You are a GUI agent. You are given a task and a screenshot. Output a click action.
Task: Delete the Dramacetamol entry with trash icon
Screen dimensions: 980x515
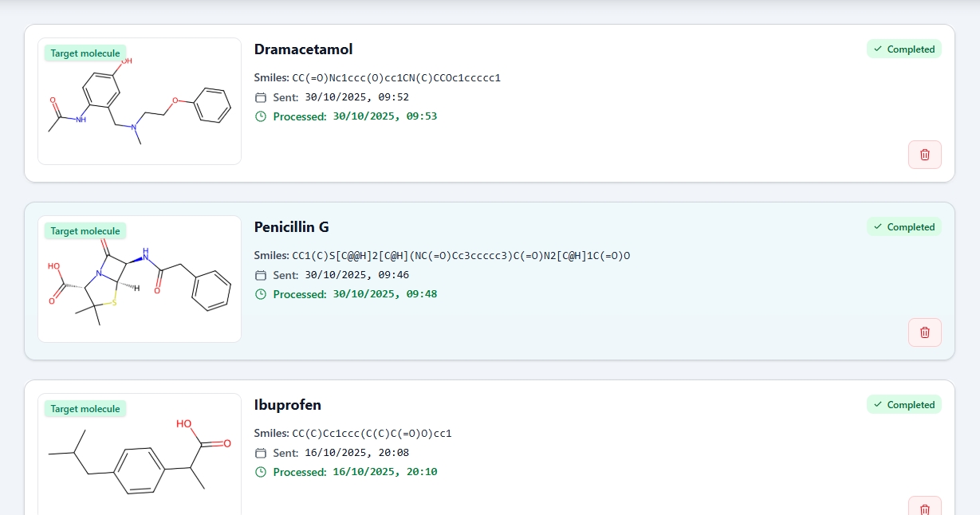point(924,155)
